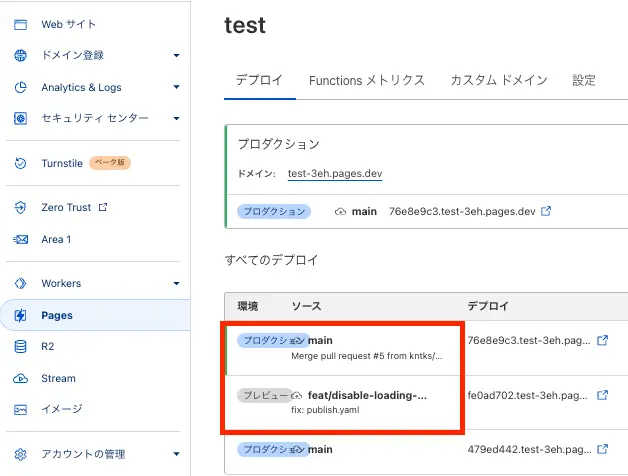Click the Area 1 envelope icon

point(20,240)
